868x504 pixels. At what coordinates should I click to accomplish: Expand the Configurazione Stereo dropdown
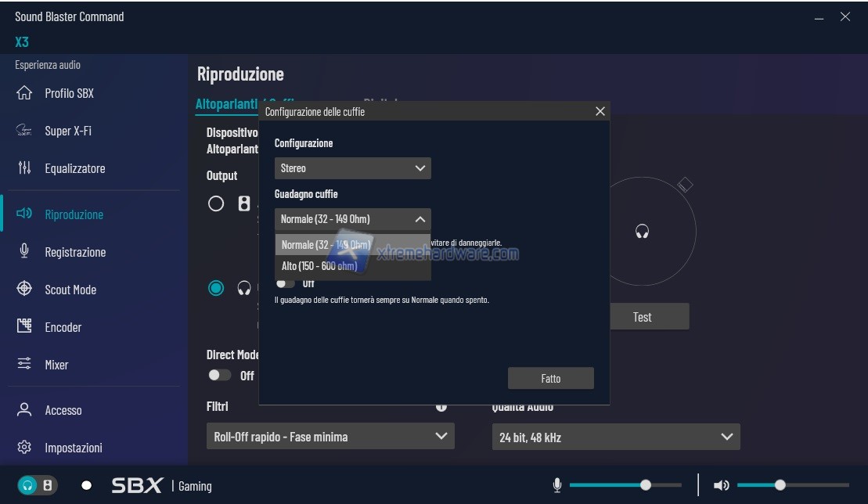coord(352,168)
